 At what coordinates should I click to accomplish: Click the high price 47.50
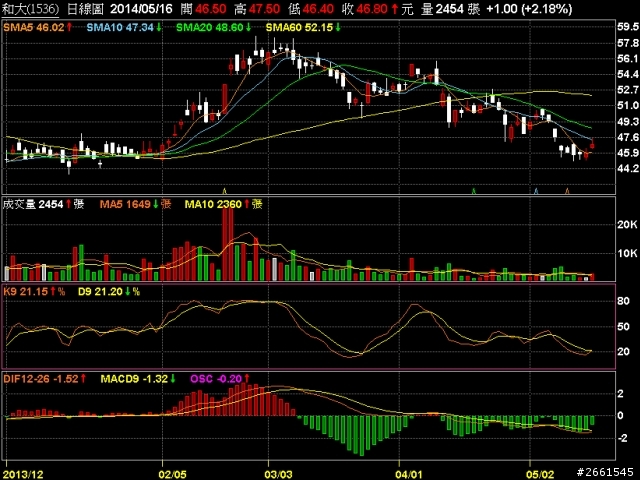(x=265, y=9)
